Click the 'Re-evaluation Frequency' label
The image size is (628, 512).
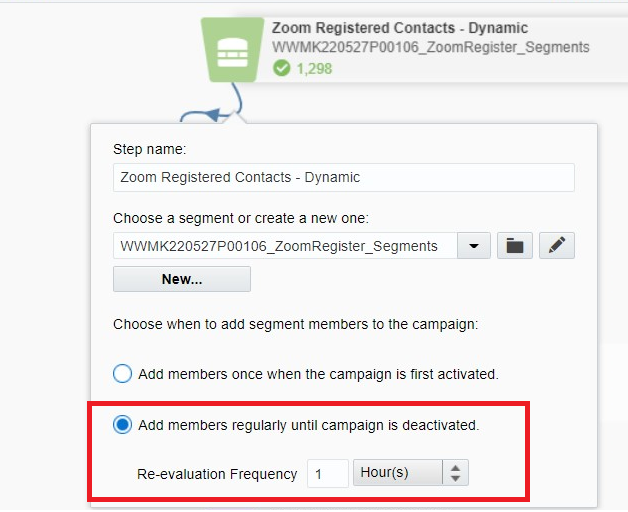(x=217, y=474)
